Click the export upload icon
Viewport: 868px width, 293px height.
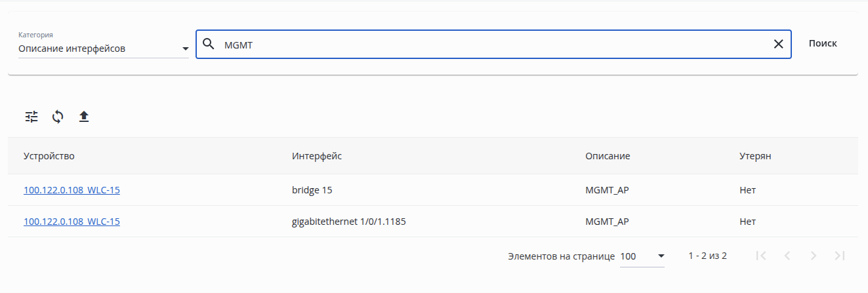coord(84,117)
